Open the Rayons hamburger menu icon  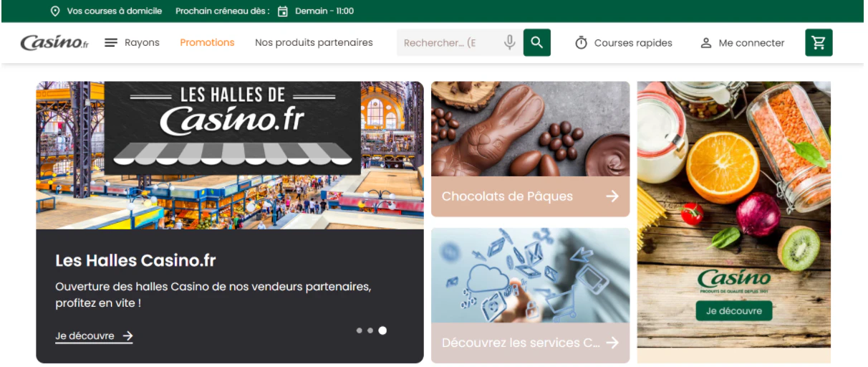pyautogui.click(x=111, y=42)
